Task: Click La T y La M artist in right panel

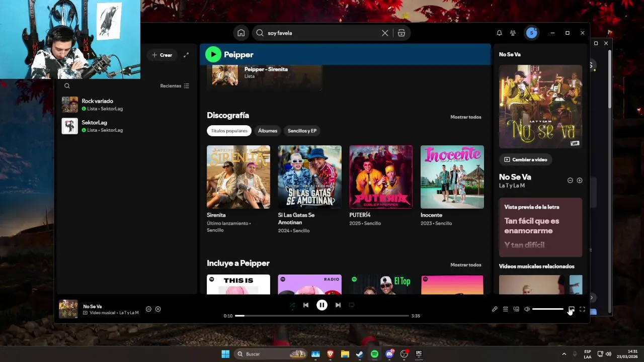Action: coord(512,186)
